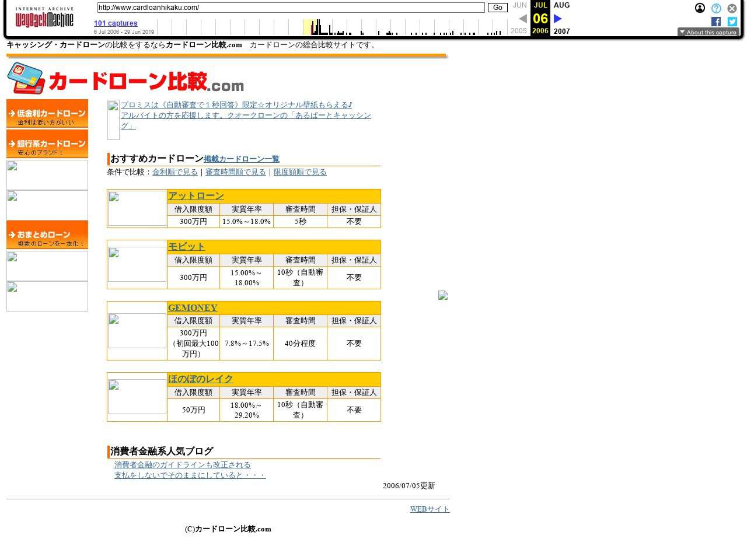Go to previous capture with left arrow
The height and width of the screenshot is (560, 747).
point(523,19)
